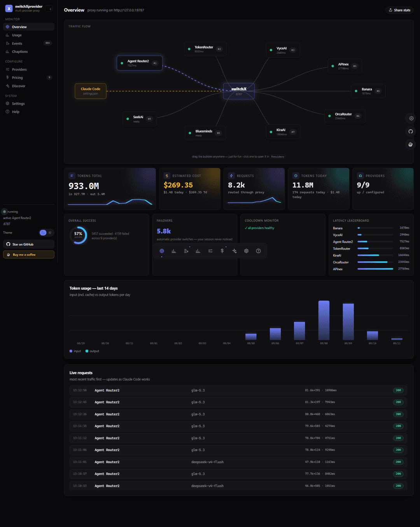Click the 200 status badge for 13:12:26
420x527 pixels.
tap(398, 414)
